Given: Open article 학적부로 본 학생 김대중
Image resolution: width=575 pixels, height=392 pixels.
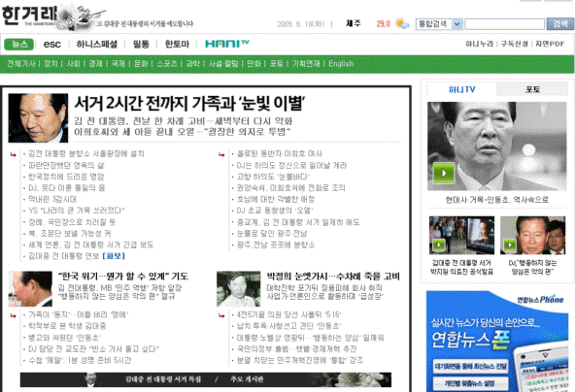Looking at the screenshot, I should tap(67, 326).
